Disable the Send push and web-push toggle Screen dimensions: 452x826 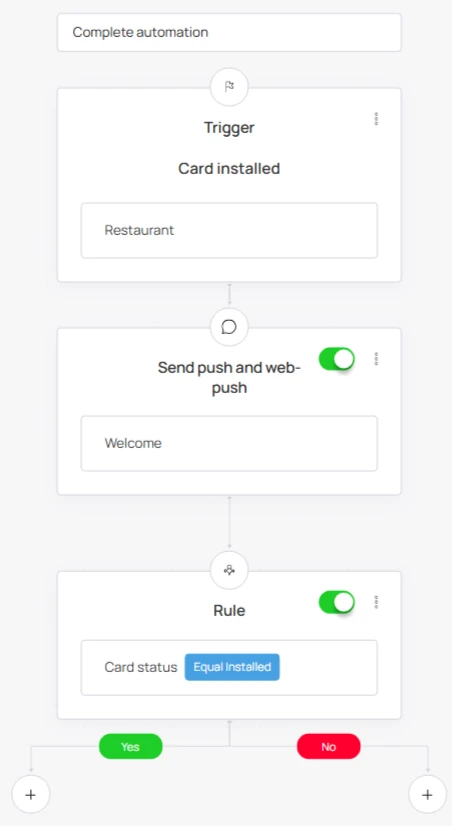click(x=337, y=359)
